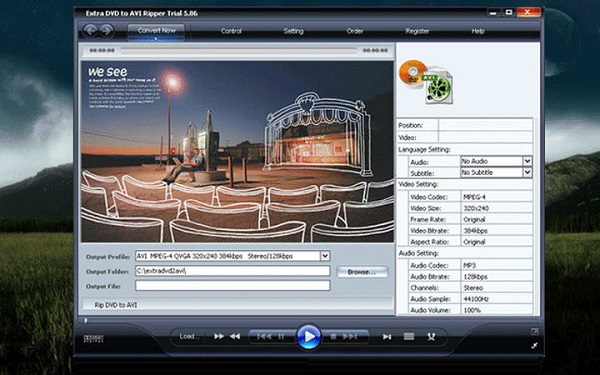Expand the Audio language dropdown

click(527, 161)
